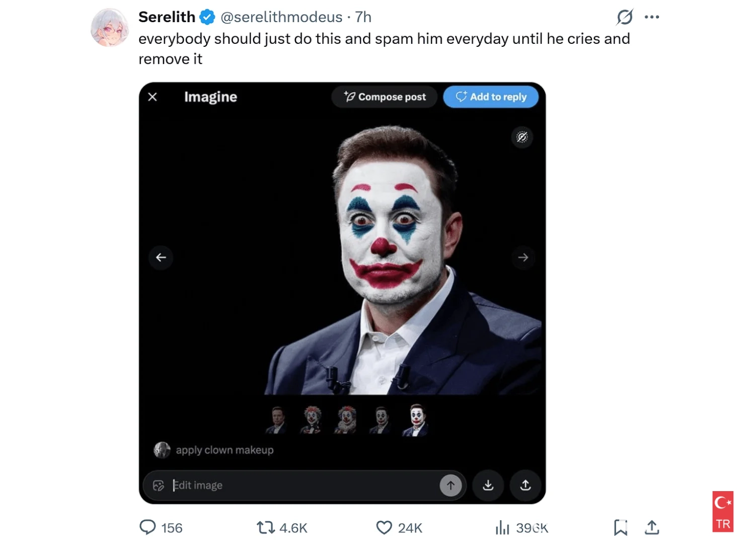Repost the tweet with 4.6K reposts

tap(265, 527)
